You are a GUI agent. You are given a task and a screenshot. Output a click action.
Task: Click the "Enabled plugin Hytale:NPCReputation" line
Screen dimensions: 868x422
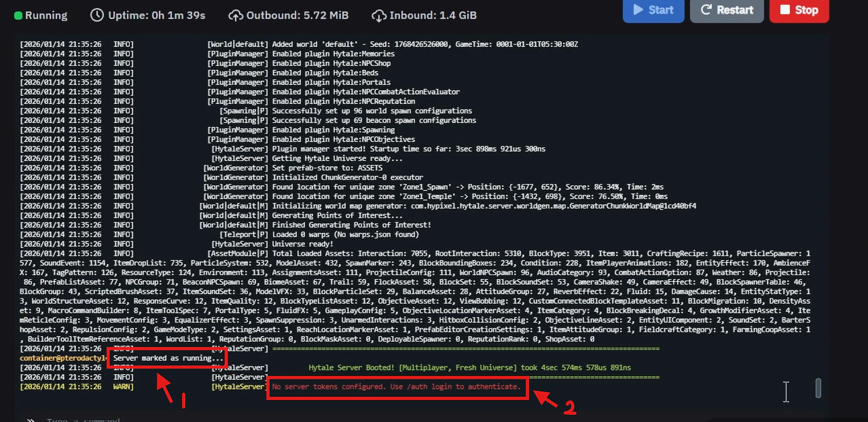[344, 101]
